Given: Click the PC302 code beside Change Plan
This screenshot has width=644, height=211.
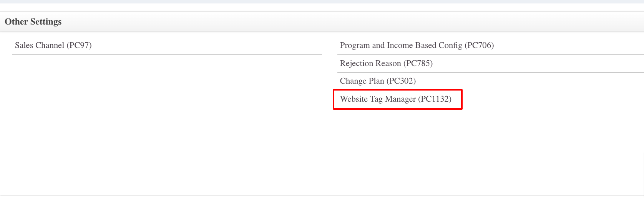Looking at the screenshot, I should tap(401, 81).
